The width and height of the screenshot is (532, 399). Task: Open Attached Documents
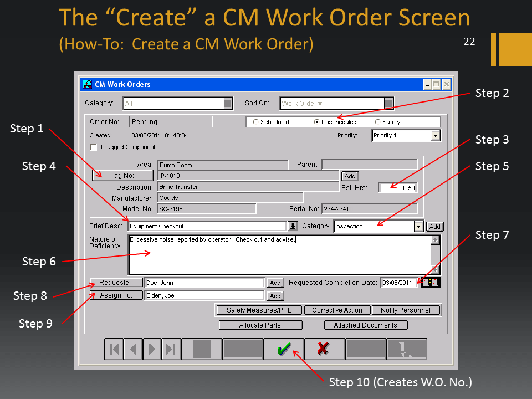coord(366,325)
